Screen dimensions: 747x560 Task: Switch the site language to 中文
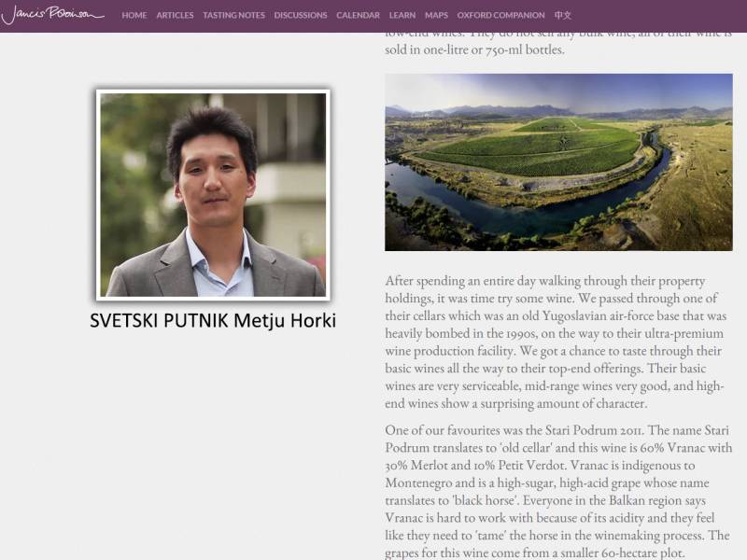(x=563, y=16)
